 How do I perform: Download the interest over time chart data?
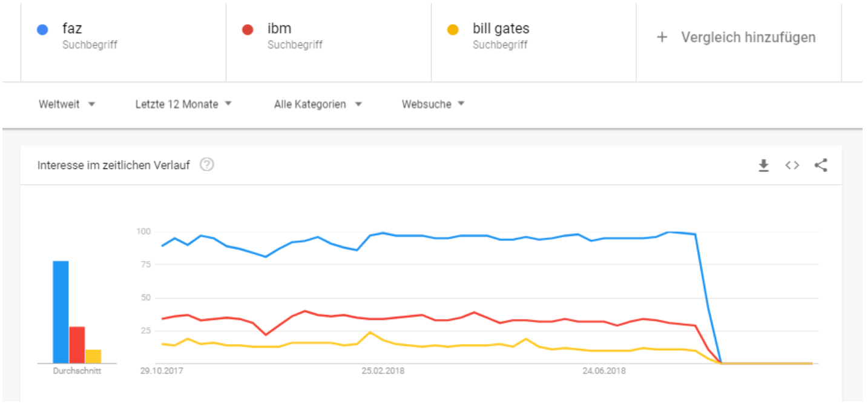(x=764, y=165)
